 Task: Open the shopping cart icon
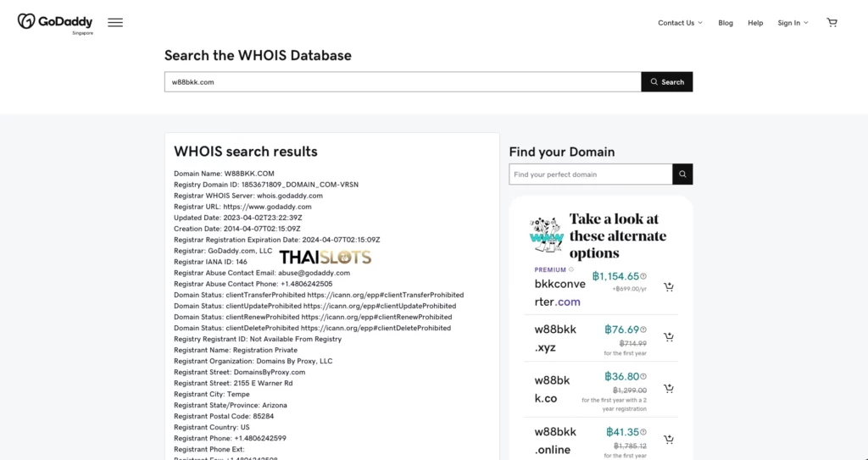[832, 23]
